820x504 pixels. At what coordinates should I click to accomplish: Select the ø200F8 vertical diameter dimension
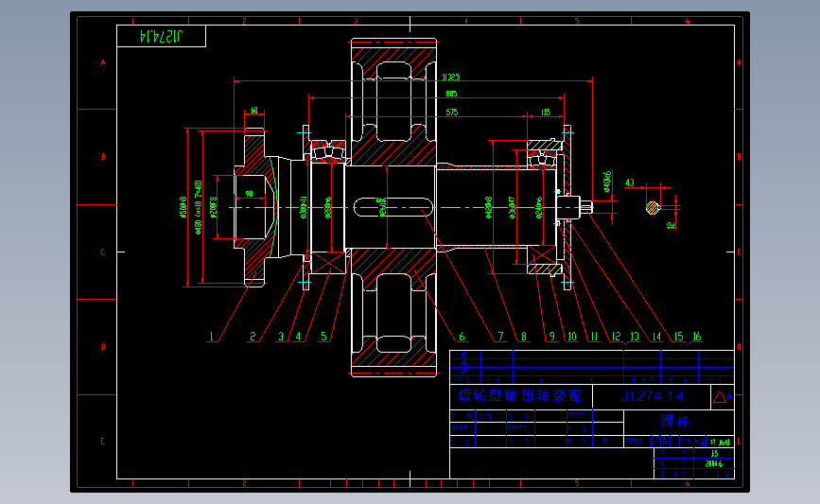click(x=213, y=207)
